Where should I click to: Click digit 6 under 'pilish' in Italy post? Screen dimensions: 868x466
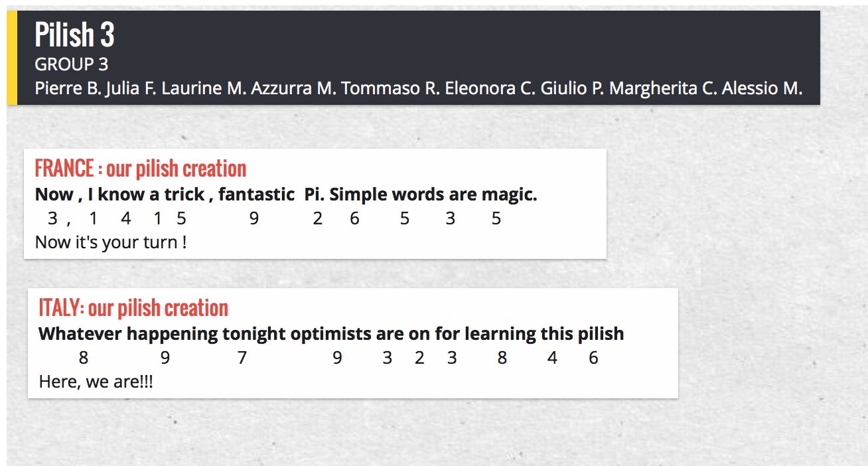pyautogui.click(x=593, y=358)
